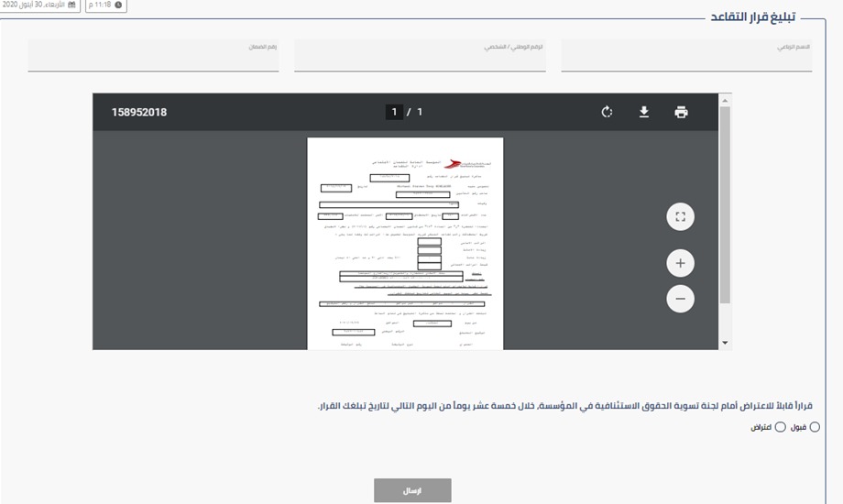The image size is (843, 504).
Task: Select the اعتراض (objection) radio button
Action: 781,427
